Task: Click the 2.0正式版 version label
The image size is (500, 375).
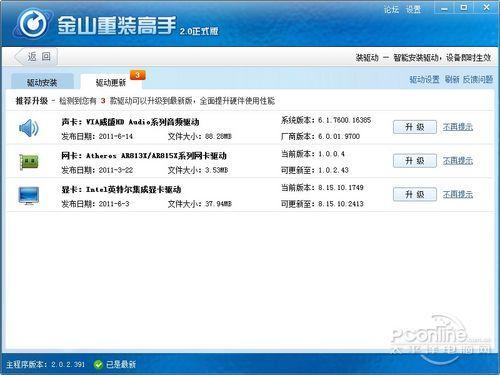Action: 199,31
